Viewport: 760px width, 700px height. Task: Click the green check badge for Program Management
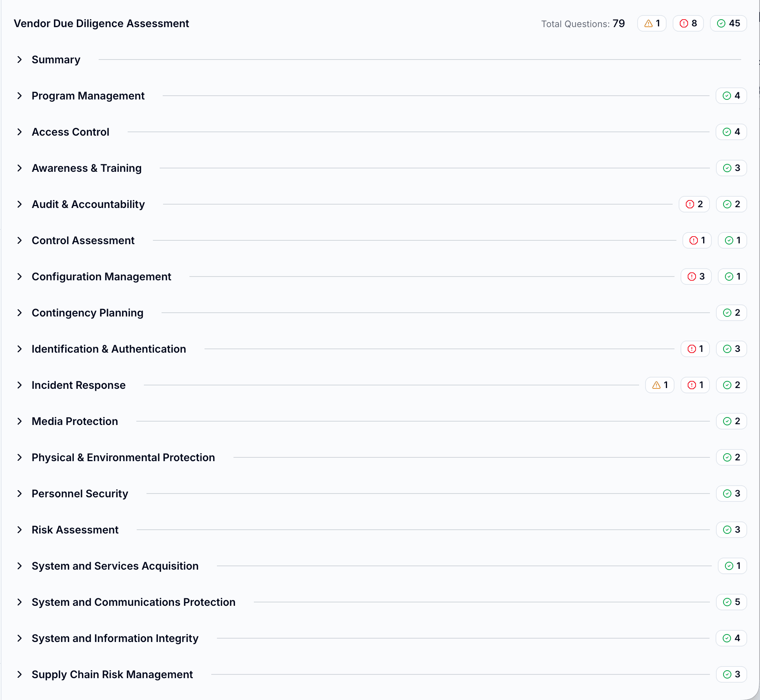tap(731, 96)
